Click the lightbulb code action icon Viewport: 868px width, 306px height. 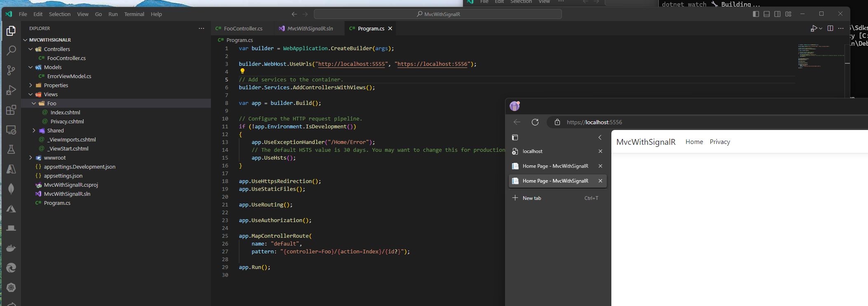(x=242, y=71)
